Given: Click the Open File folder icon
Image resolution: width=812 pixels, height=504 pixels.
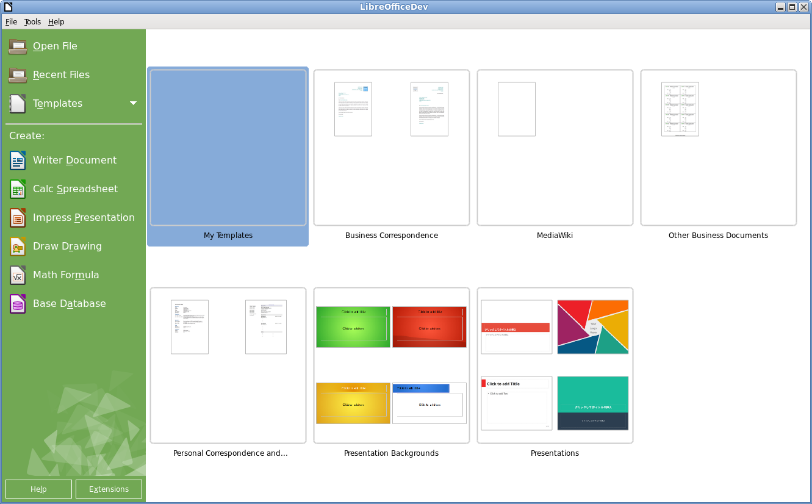Looking at the screenshot, I should click(x=18, y=46).
